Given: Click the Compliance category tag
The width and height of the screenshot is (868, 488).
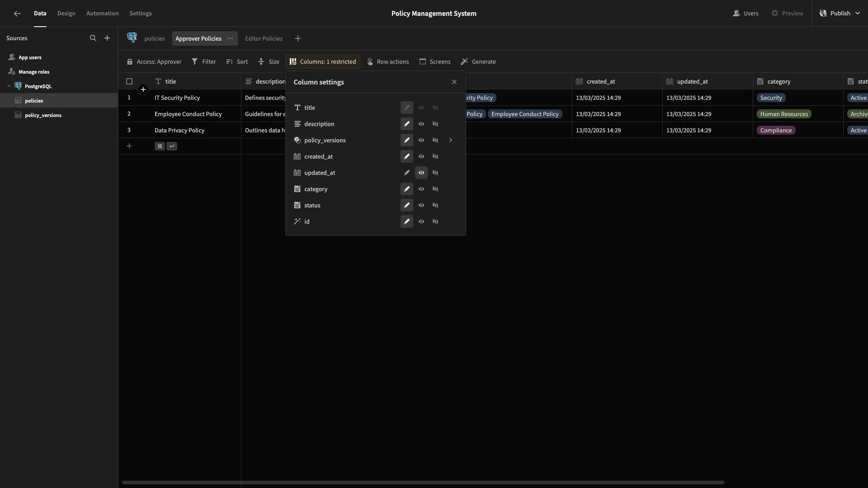Looking at the screenshot, I should 776,131.
